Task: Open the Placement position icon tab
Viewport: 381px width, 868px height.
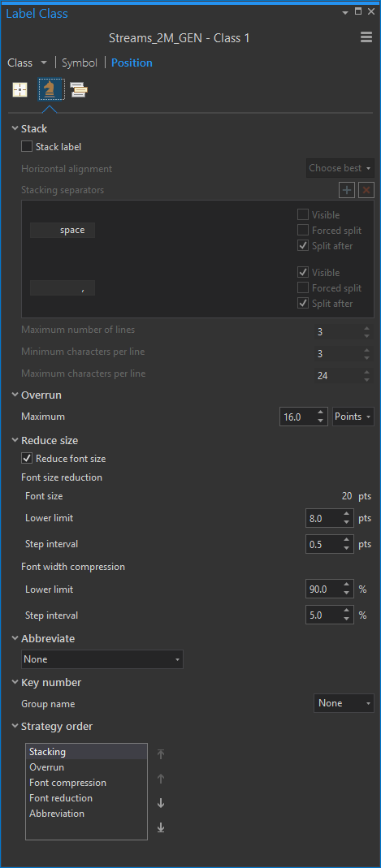Action: [x=20, y=89]
